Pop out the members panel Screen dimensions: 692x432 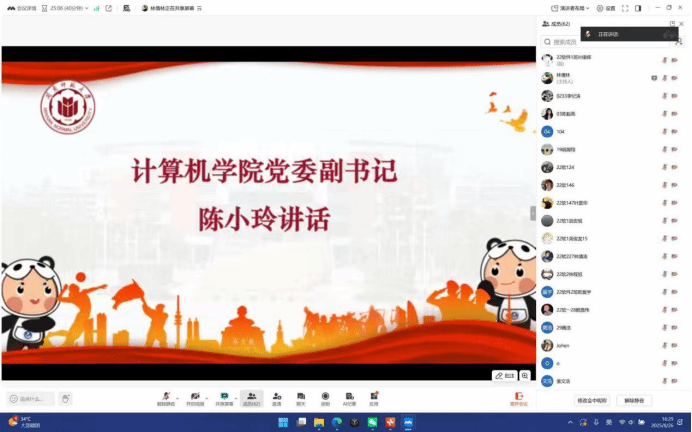pos(672,23)
